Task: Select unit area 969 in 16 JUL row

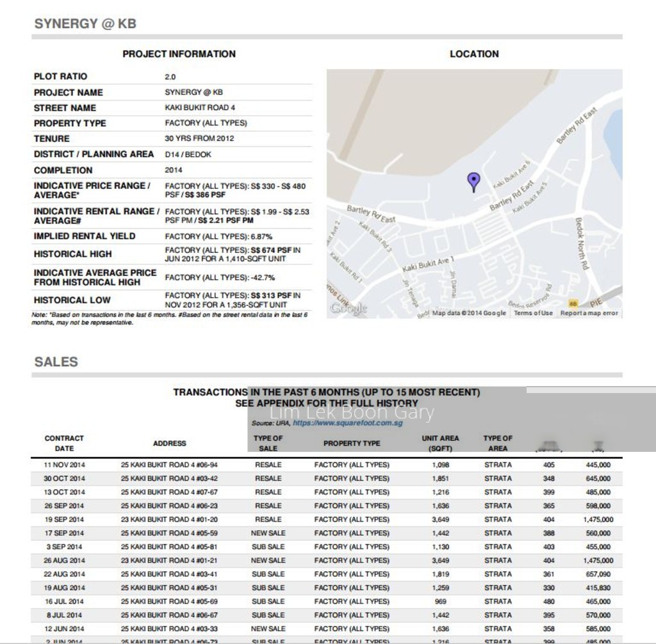Action: [441, 601]
